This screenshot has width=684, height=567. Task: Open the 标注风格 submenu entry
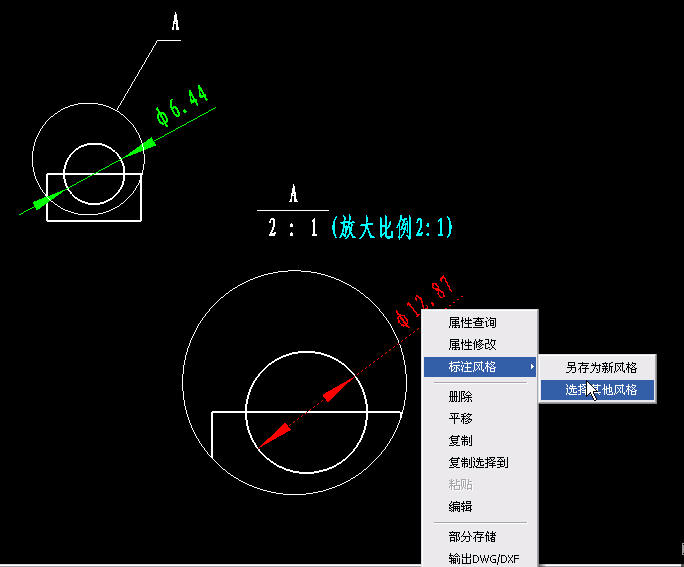click(480, 367)
